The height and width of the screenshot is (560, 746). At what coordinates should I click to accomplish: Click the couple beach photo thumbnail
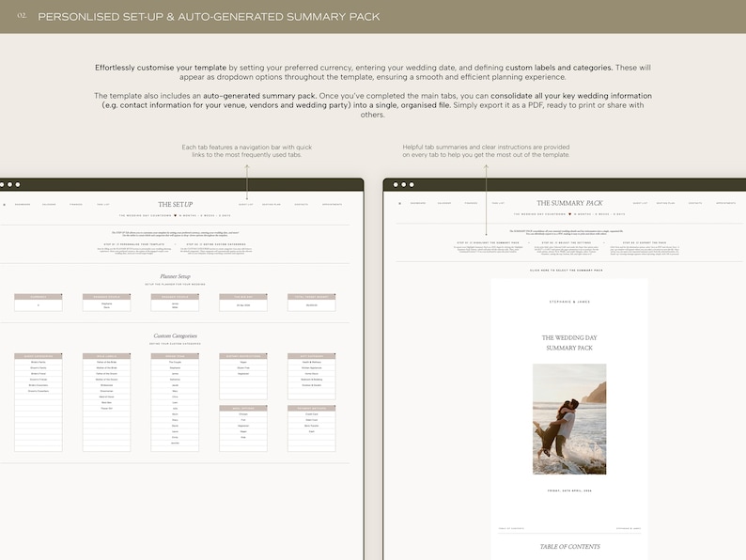569,419
